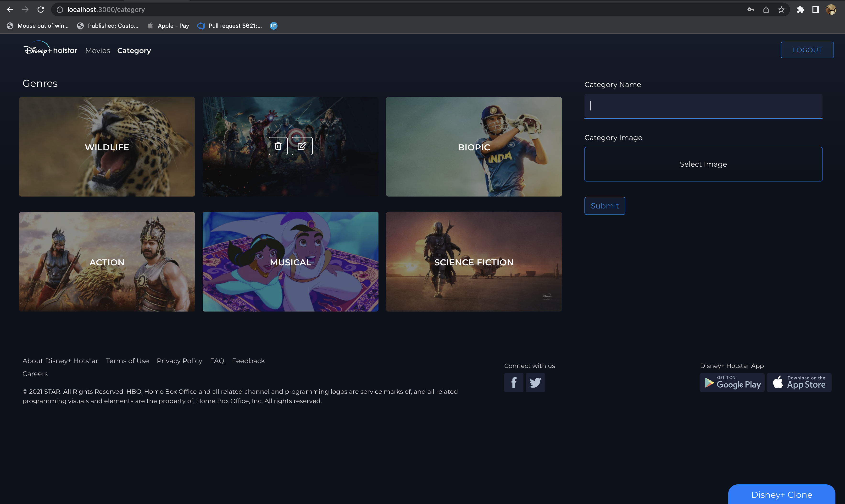The image size is (845, 504).
Task: Open Apple - Pay bookmark
Action: 168,26
